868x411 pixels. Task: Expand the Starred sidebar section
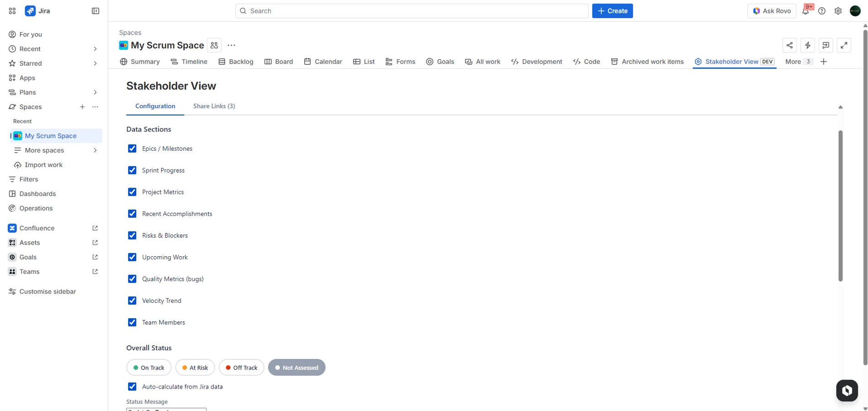[95, 63]
